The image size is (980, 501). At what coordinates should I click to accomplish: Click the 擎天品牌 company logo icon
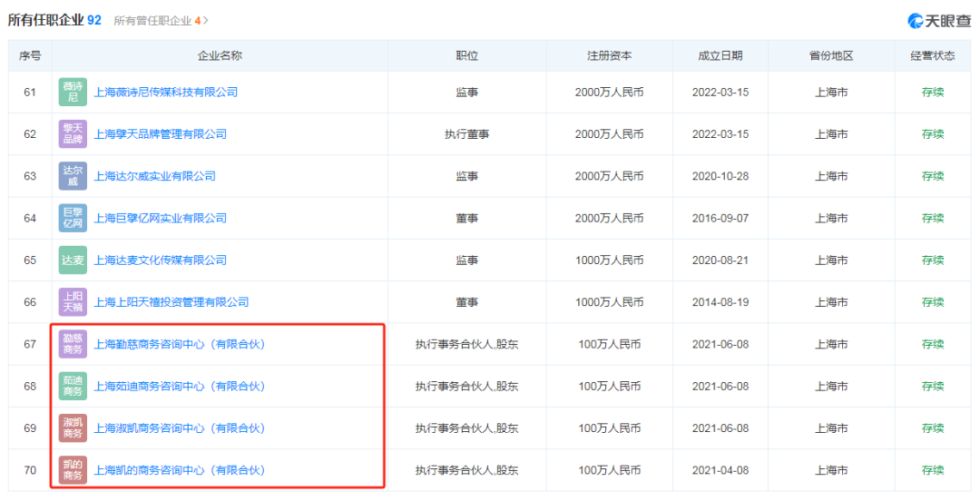[x=73, y=133]
